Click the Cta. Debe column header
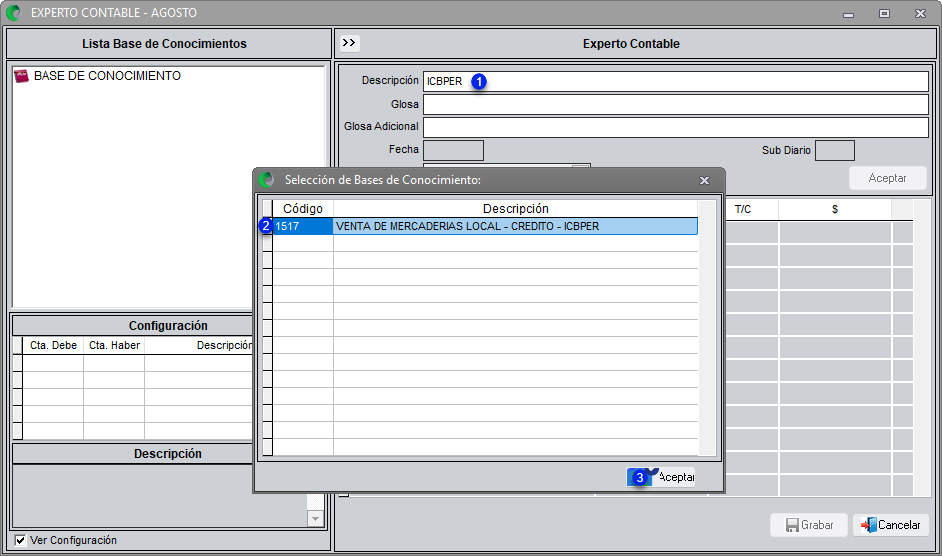Image resolution: width=942 pixels, height=556 pixels. pos(53,346)
